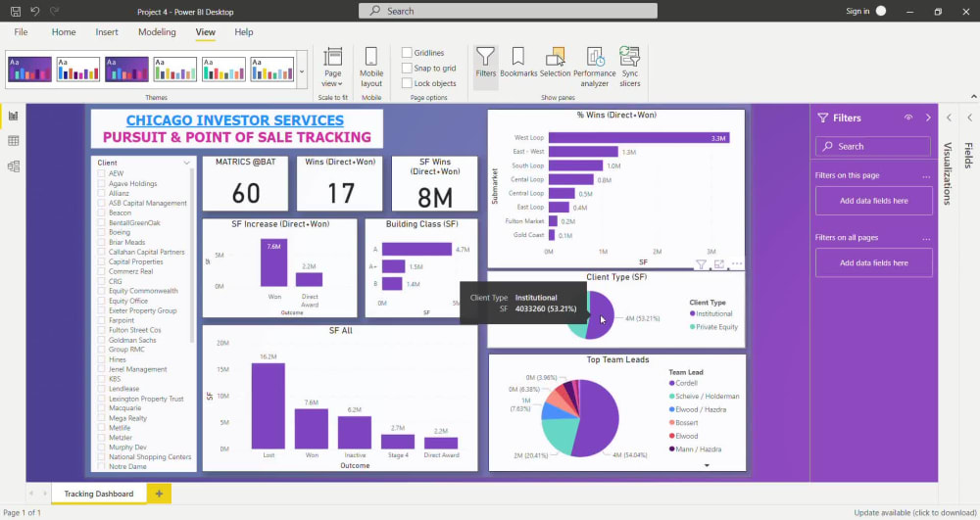Apply the second theme thumbnail
980x520 pixels.
tap(78, 70)
